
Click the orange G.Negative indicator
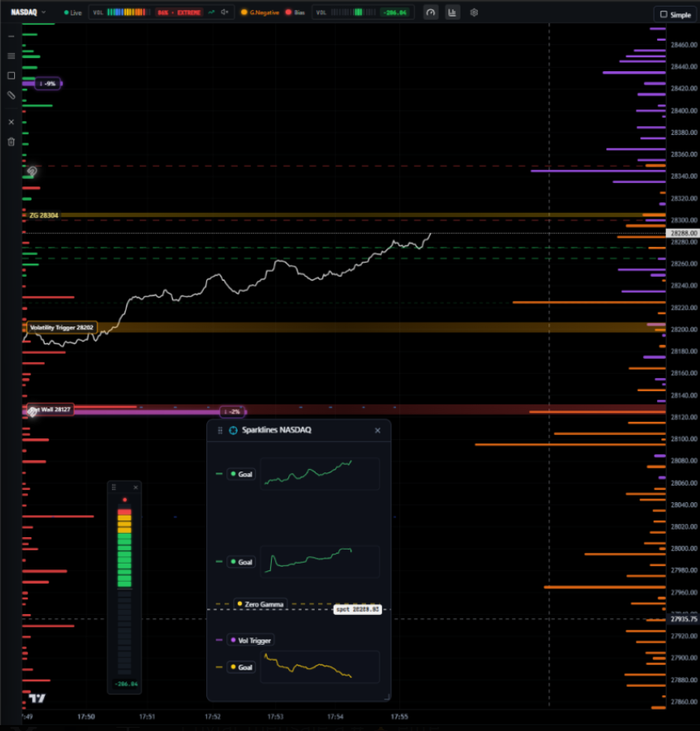[259, 12]
